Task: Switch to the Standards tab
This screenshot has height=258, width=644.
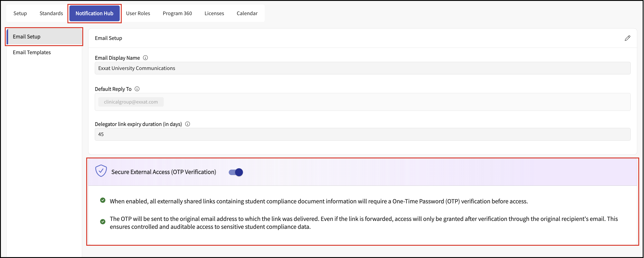Action: [51, 13]
